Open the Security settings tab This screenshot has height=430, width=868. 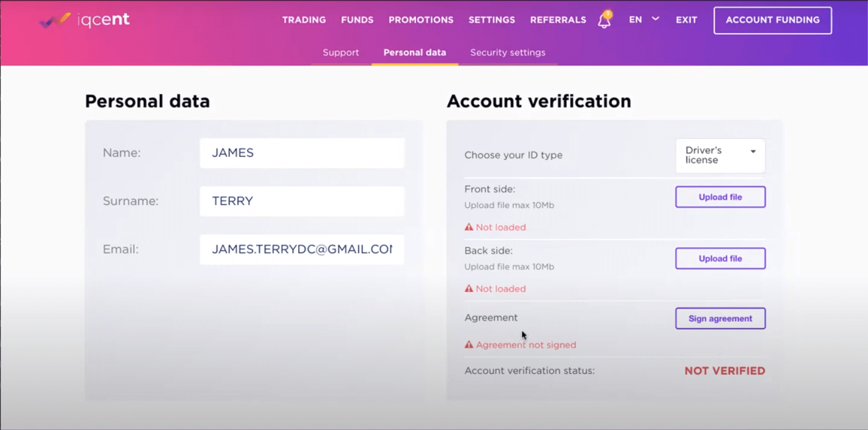click(508, 52)
